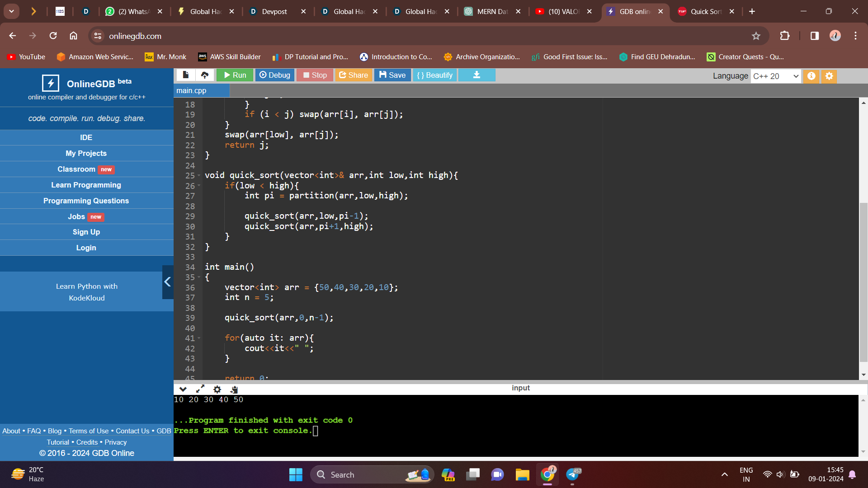
Task: Click the editor vertical scrollbar
Action: [863, 282]
